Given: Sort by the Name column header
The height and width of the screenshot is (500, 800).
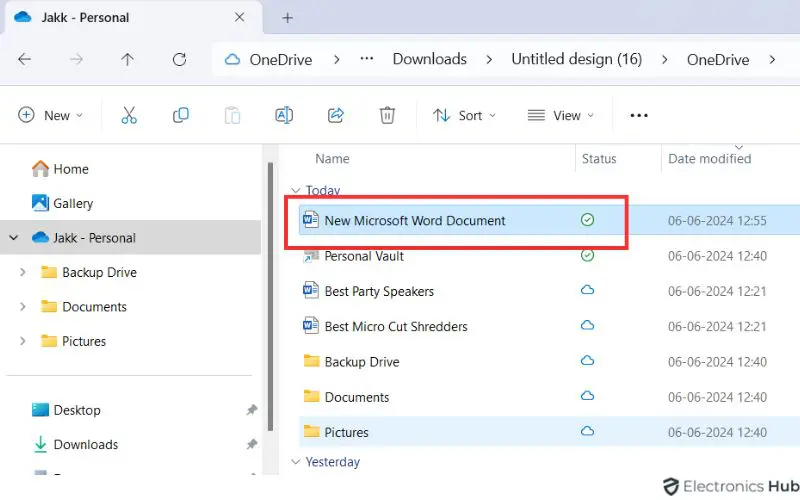Looking at the screenshot, I should pyautogui.click(x=332, y=159).
